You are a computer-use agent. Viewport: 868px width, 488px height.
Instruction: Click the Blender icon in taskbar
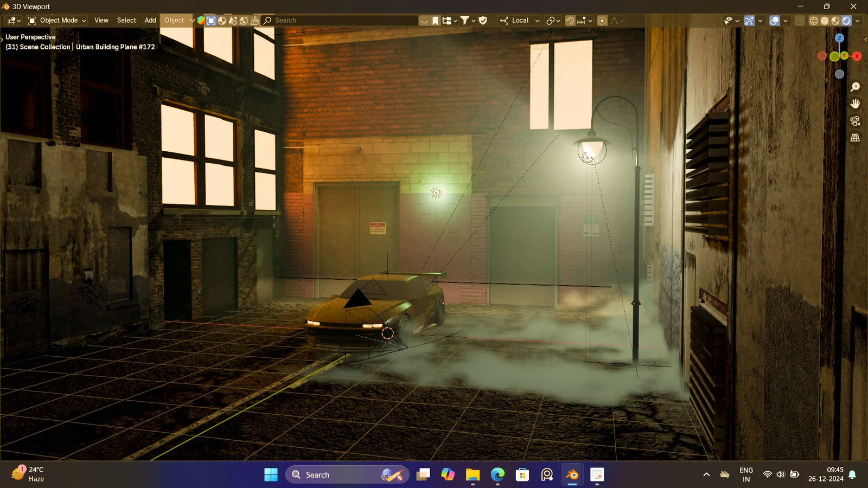pyautogui.click(x=572, y=475)
